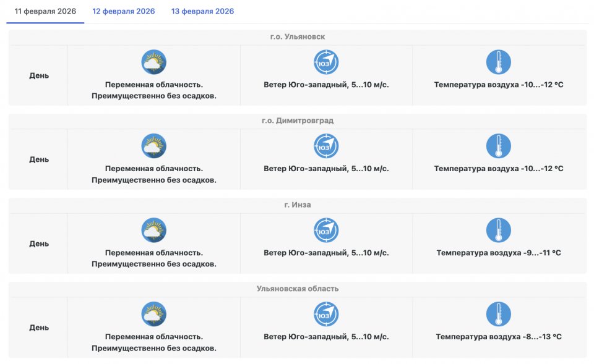594x364 pixels.
Task: Click the thermometer icon for г. Инза
Action: point(499,231)
